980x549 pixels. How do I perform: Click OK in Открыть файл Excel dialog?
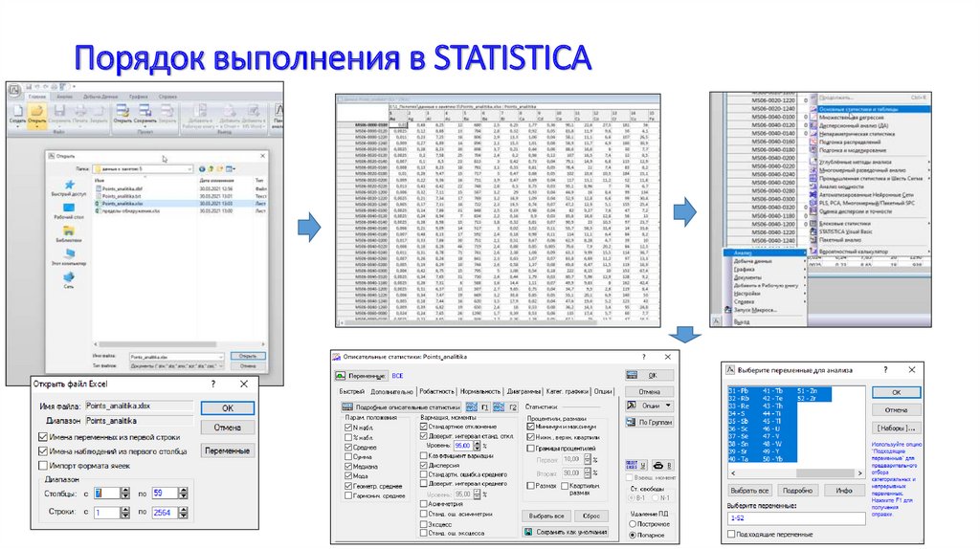[x=228, y=407]
